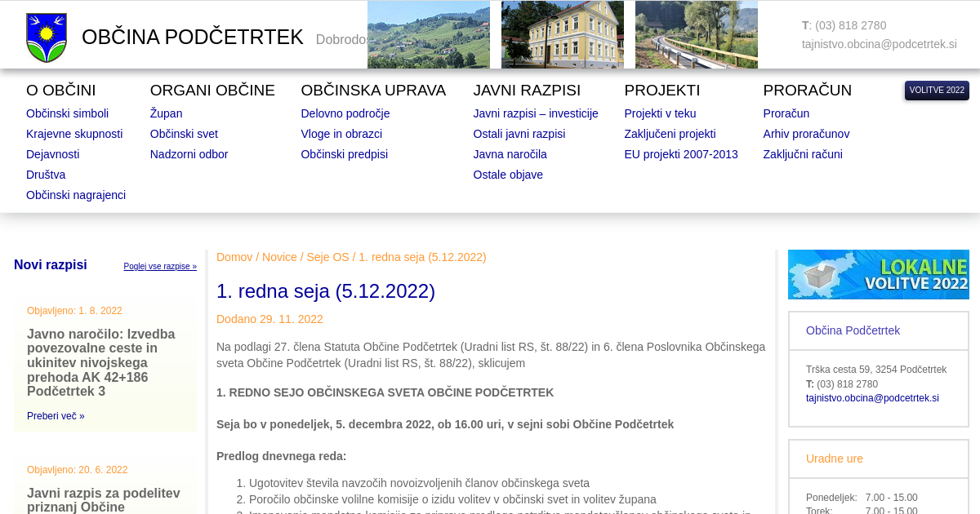The image size is (980, 514).
Task: Open the Javno naročilo povezovalne ceste headline
Action: click(101, 362)
